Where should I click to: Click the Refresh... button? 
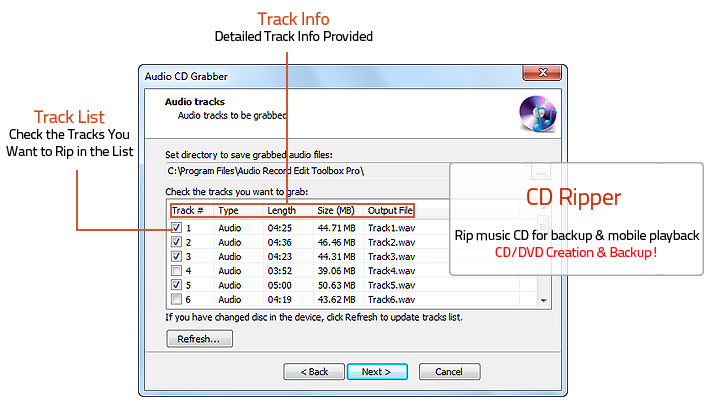pos(199,339)
